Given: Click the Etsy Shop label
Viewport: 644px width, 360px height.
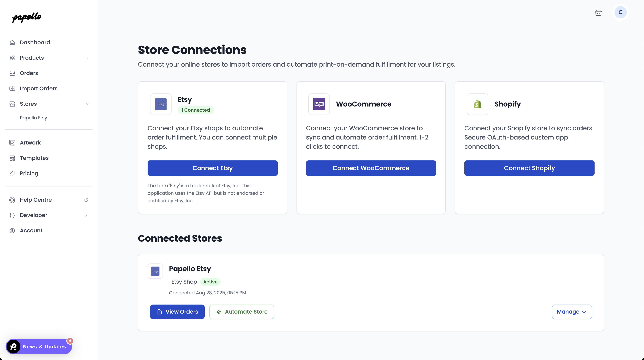Looking at the screenshot, I should click(x=184, y=282).
